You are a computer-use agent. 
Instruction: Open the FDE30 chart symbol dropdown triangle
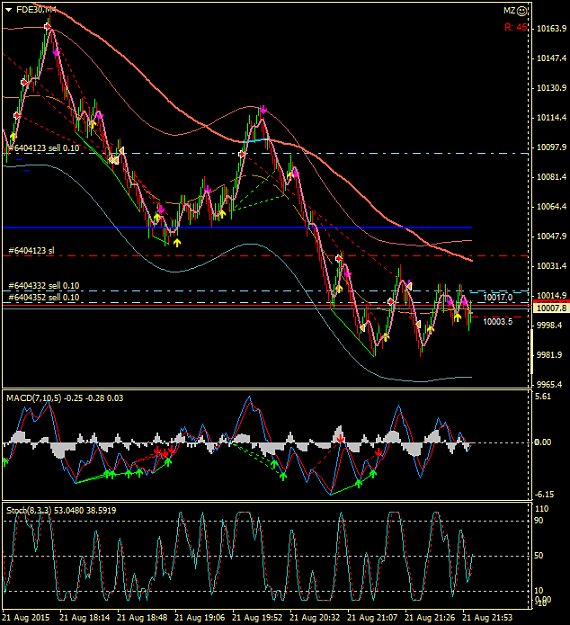click(x=8, y=10)
